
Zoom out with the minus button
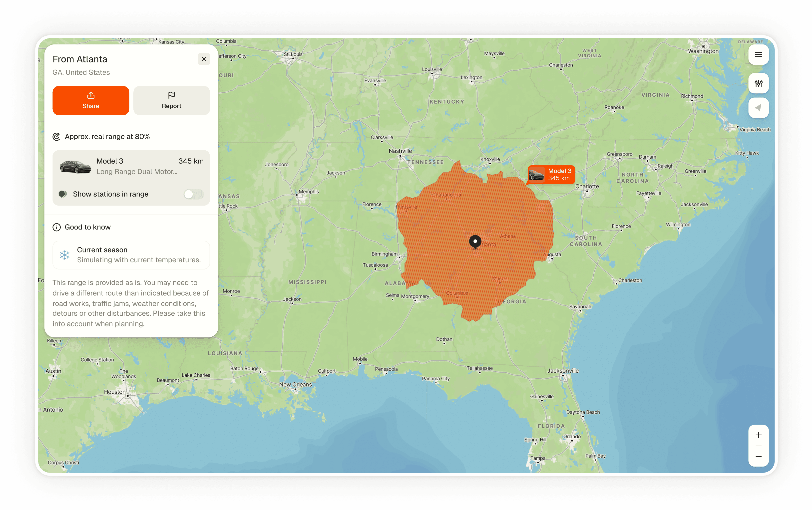[x=758, y=456]
